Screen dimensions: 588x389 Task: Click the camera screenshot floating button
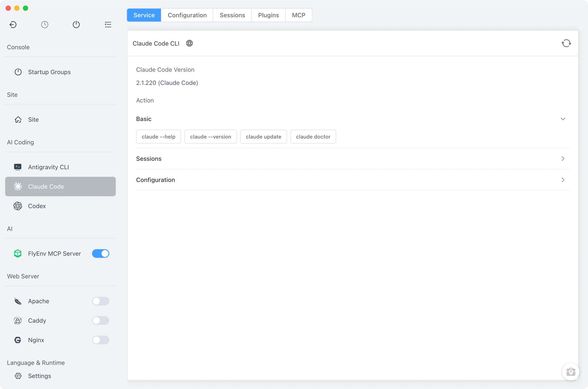pyautogui.click(x=570, y=372)
